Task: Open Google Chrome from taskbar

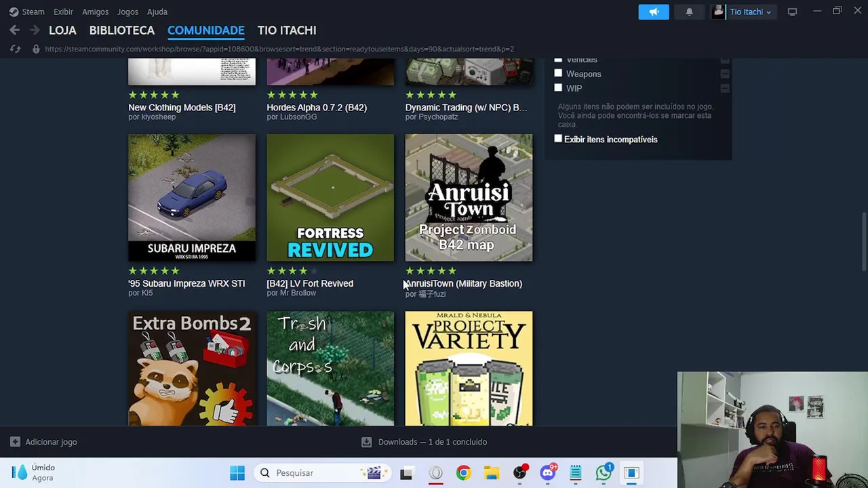Action: (463, 473)
